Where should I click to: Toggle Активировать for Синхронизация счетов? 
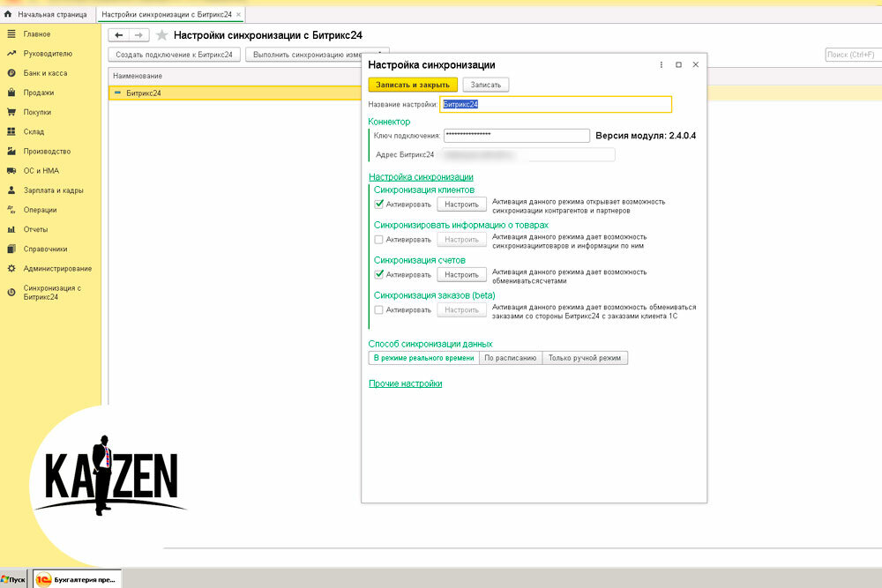tap(379, 274)
